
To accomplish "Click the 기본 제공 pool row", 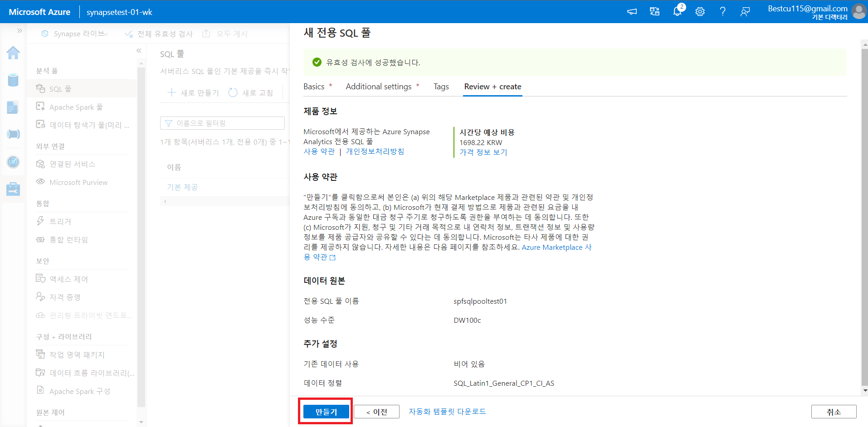I will pos(182,187).
